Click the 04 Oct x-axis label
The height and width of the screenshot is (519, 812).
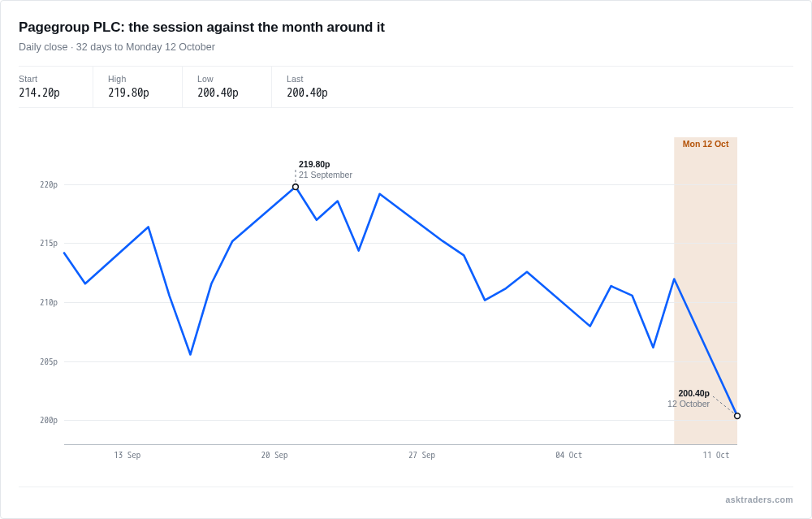(x=568, y=456)
